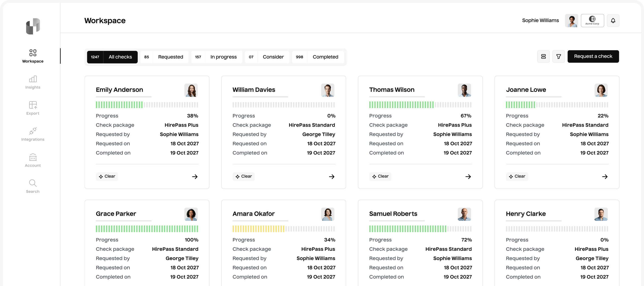Click Emily Anderson's progress bar
Screen dimensions: 644x286
pyautogui.click(x=147, y=105)
